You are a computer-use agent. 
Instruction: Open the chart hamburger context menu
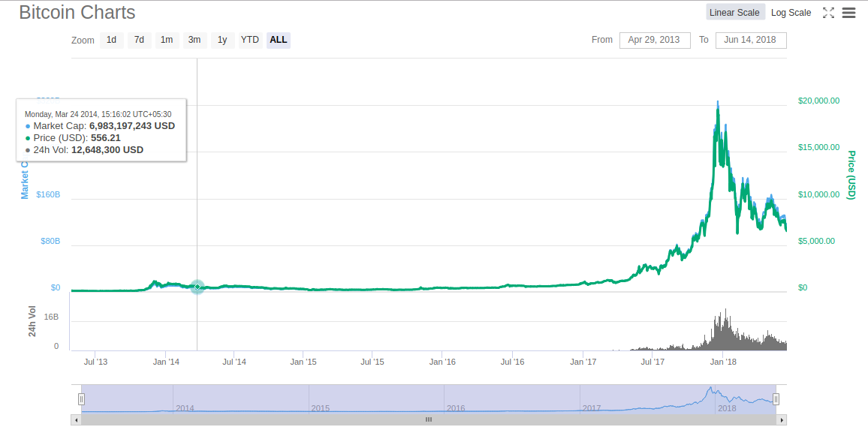[x=848, y=13]
